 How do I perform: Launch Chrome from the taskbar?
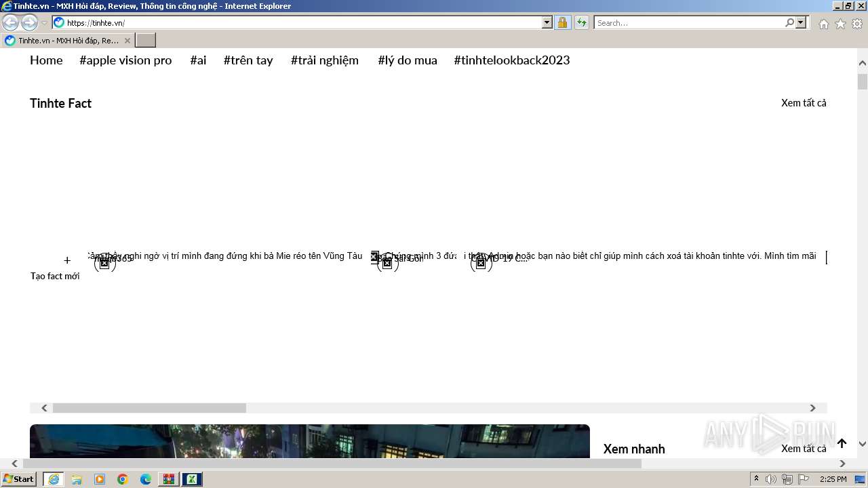[x=123, y=479]
